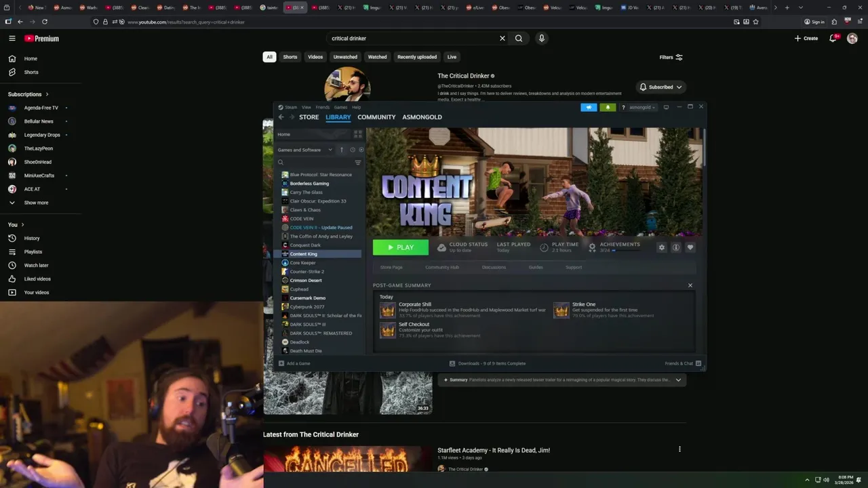868x488 pixels.
Task: Open YouTube hamburger guide menu
Action: (12, 39)
